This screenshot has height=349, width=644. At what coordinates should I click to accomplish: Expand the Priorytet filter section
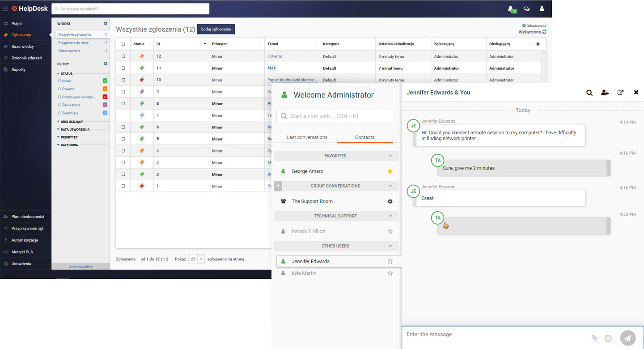point(69,137)
